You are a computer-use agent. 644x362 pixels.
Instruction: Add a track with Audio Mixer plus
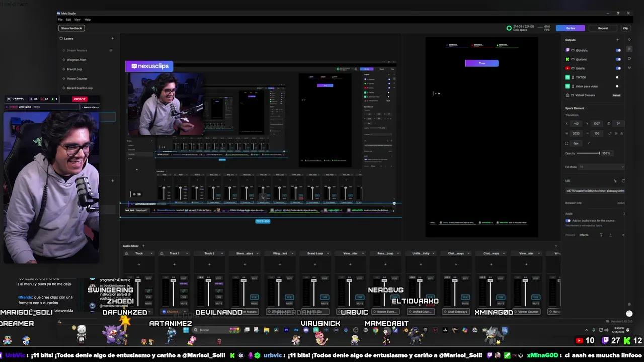pyautogui.click(x=143, y=246)
